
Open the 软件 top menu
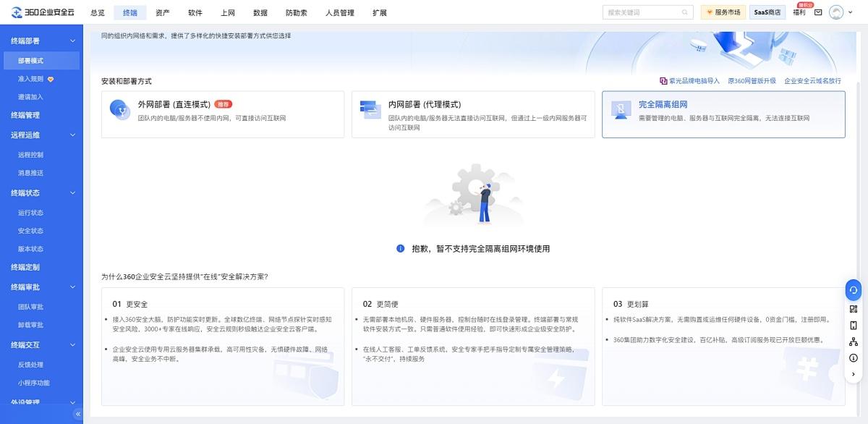[195, 13]
